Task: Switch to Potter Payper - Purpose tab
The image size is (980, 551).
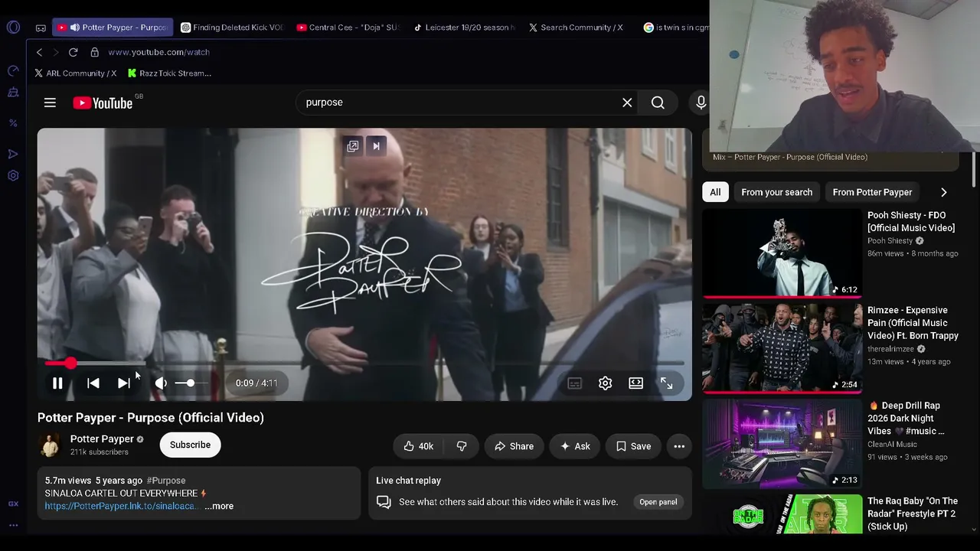Action: click(x=113, y=28)
